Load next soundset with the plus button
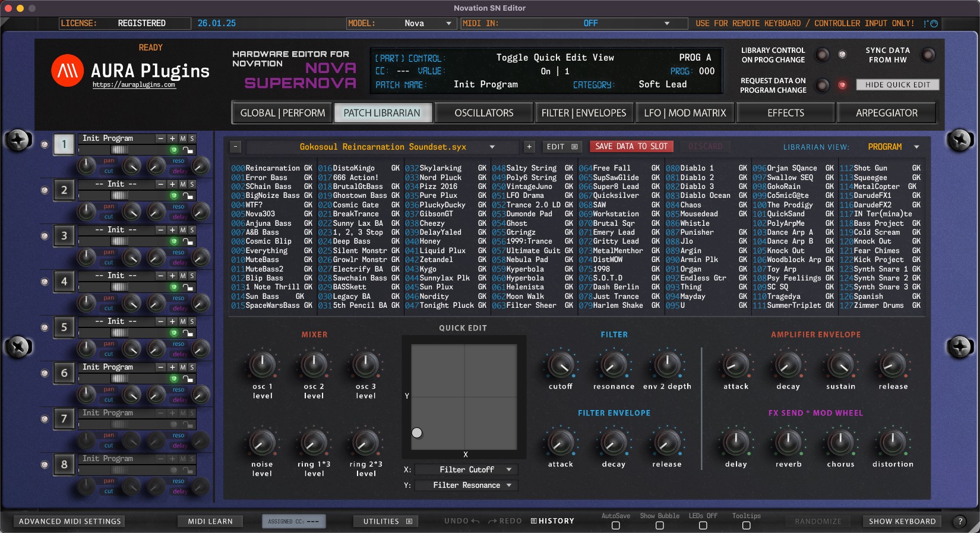The image size is (980, 533). [529, 147]
